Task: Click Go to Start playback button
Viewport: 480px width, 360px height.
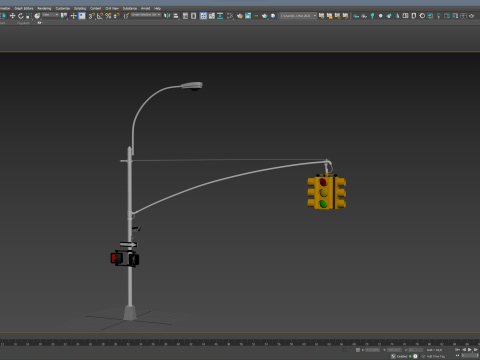Action: point(457,350)
